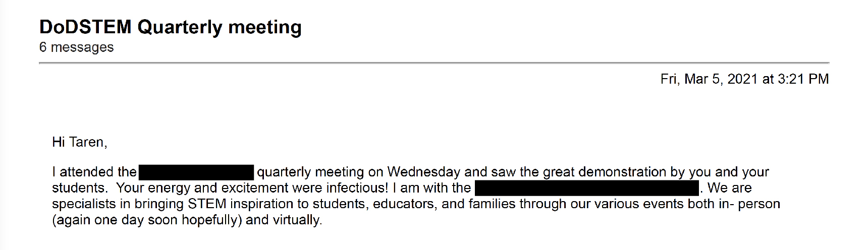The height and width of the screenshot is (250, 868).
Task: Click the 'DoDSTEM Quarterly meeting' subject heading
Action: tap(170, 27)
